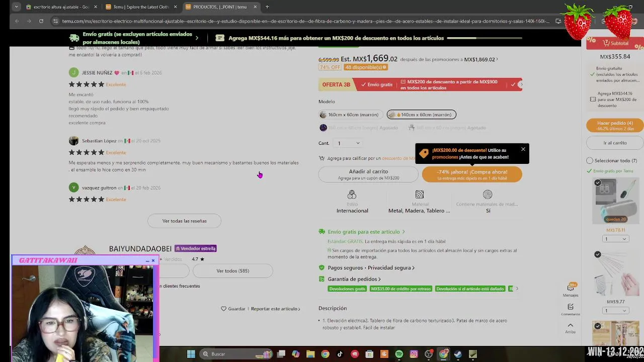Click the discount progress bar in the banner
644x362 pixels.
[x=485, y=38]
